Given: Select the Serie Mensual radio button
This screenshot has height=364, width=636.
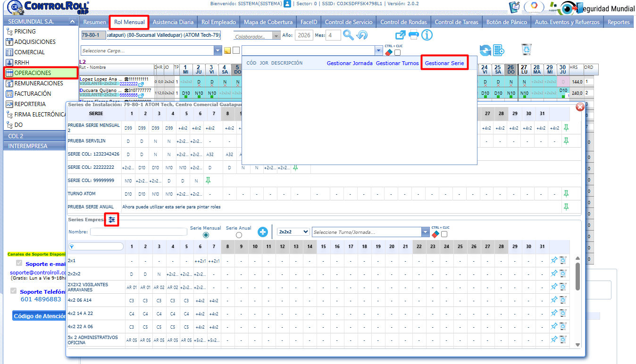Looking at the screenshot, I should [206, 235].
